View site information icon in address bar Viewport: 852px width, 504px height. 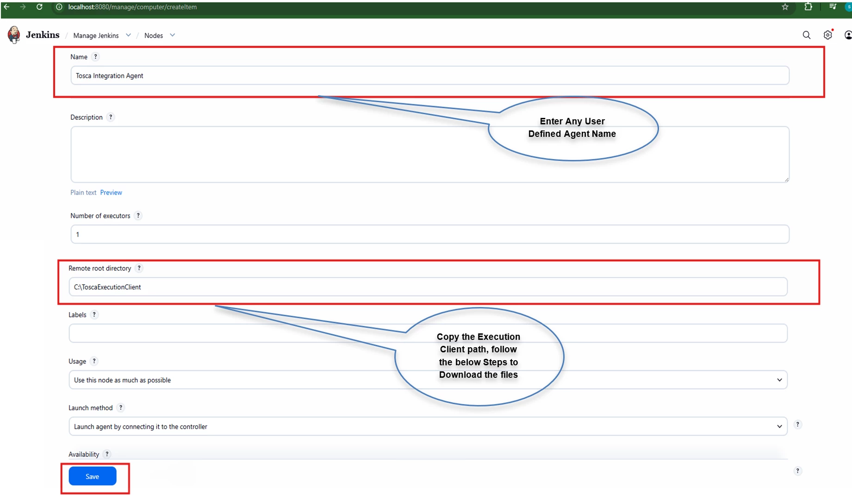59,7
